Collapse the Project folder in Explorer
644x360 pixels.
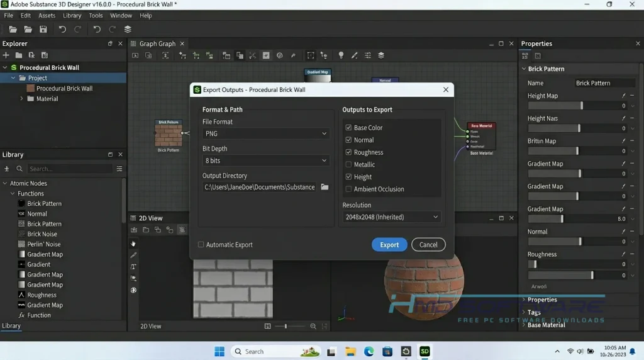(x=13, y=77)
